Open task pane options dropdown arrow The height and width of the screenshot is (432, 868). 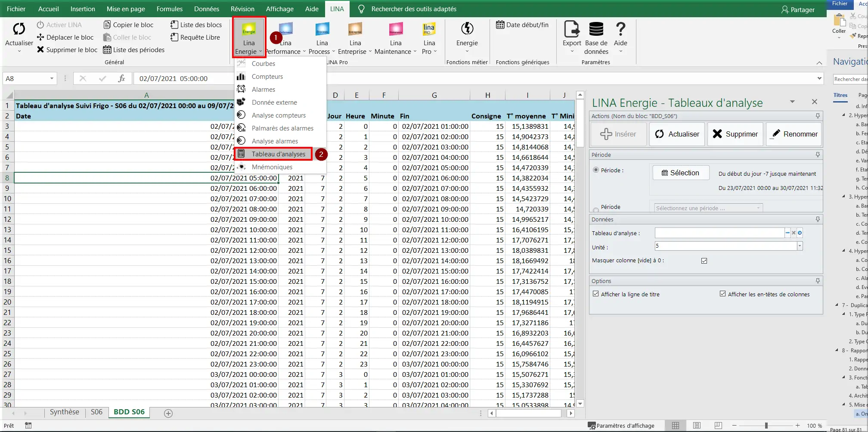(x=792, y=102)
